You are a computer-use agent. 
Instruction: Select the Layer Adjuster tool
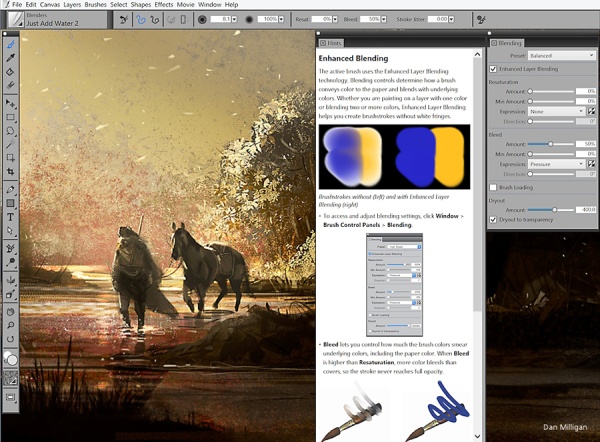10,103
